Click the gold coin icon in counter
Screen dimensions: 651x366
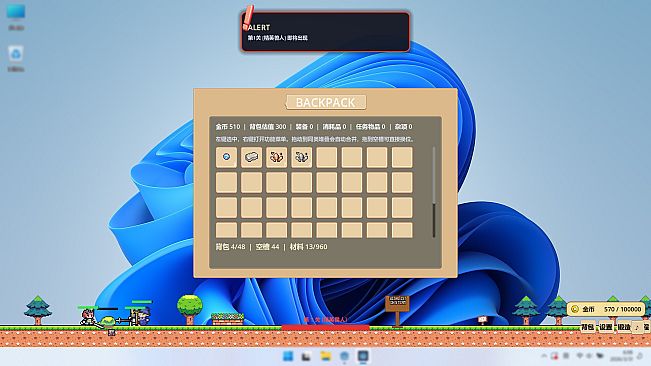(x=575, y=309)
